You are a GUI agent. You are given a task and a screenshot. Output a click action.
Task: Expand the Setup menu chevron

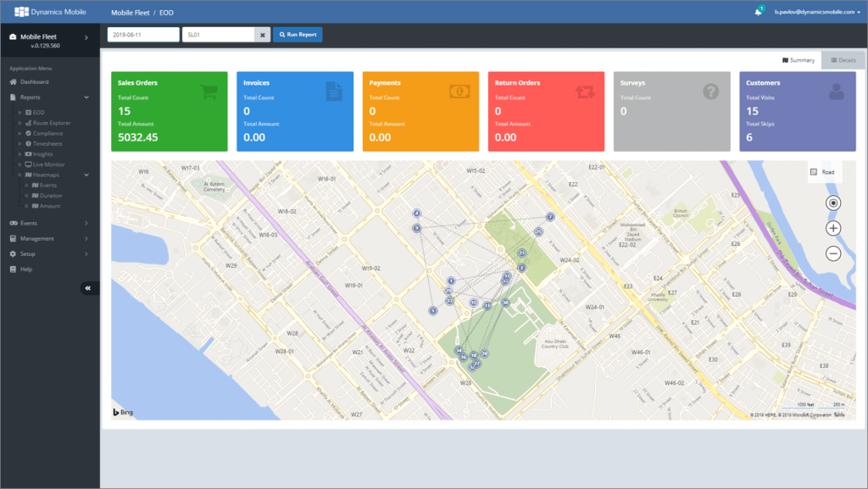pyautogui.click(x=86, y=254)
